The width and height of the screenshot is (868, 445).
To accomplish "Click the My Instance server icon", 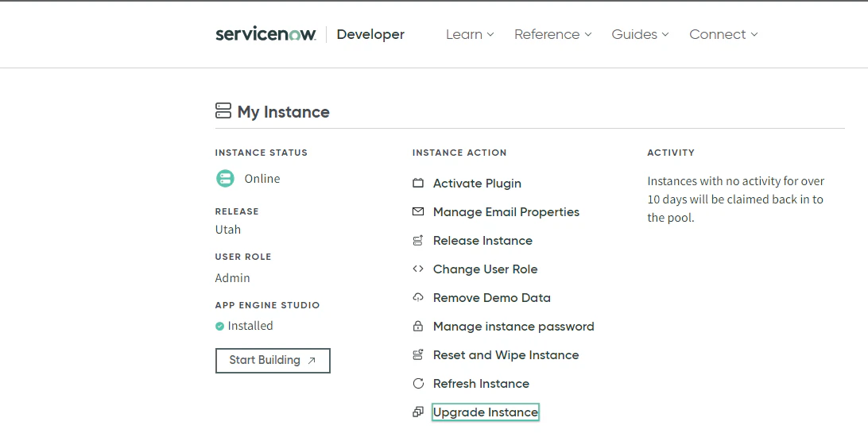I will [223, 110].
